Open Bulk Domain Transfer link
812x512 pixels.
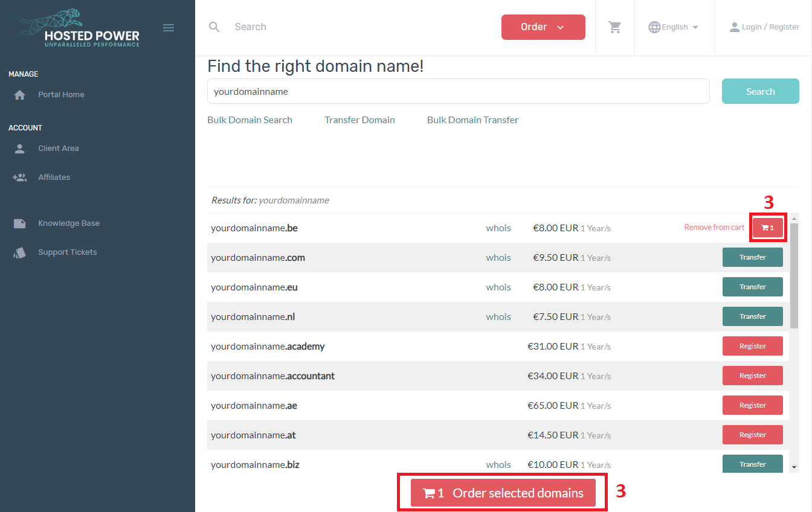(472, 120)
